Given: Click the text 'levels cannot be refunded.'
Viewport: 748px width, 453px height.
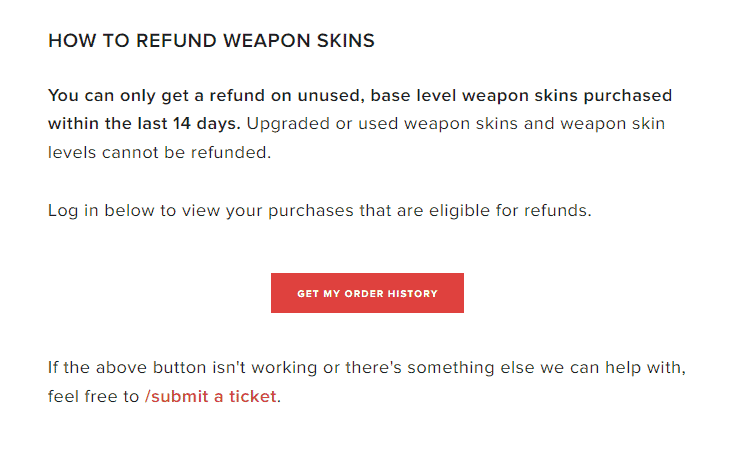Looking at the screenshot, I should point(159,153).
